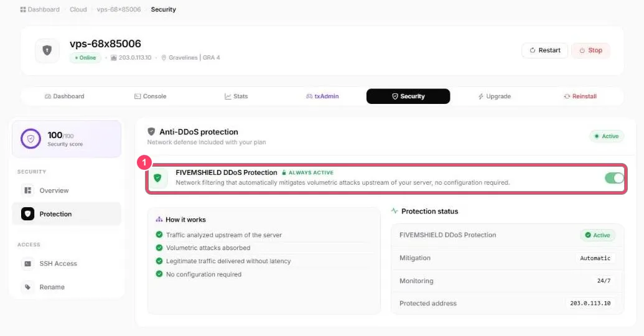644x336 pixels.
Task: Click the green shield icon beside FIVEMSHIELD
Action: 157,179
